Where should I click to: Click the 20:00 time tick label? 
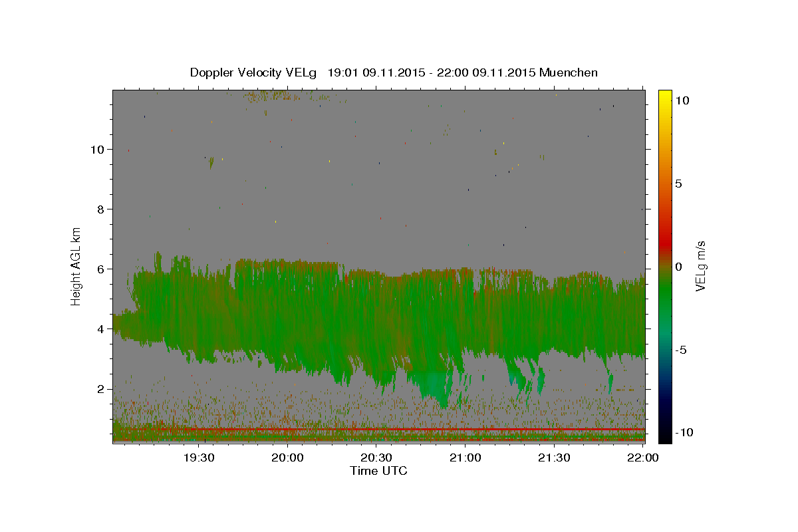(x=288, y=458)
